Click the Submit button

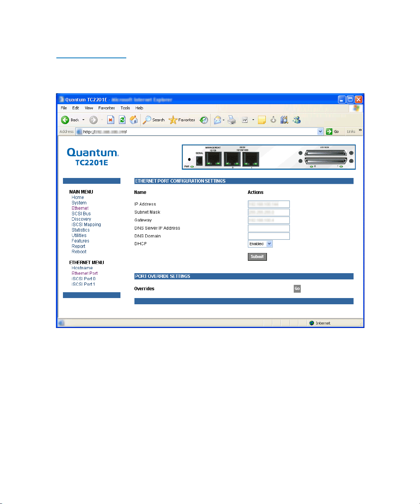pos(257,257)
